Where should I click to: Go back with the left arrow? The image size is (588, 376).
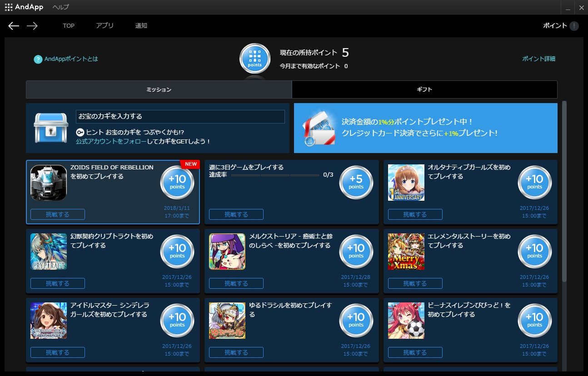click(14, 26)
